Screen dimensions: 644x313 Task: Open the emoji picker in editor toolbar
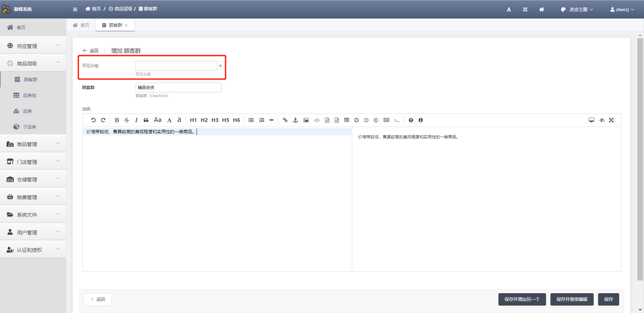tap(366, 120)
